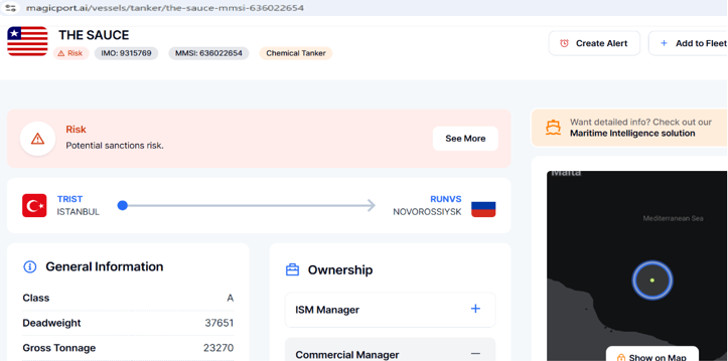
Task: Click RUNVS destination port code
Action: 446,199
